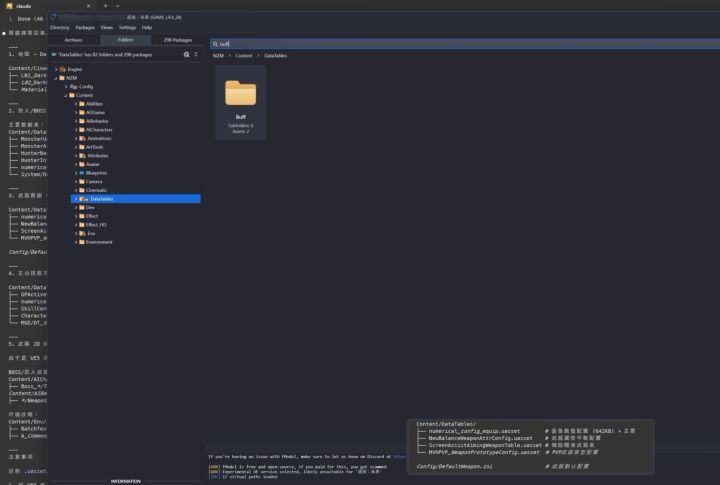Select the 'Content' tree label
The height and width of the screenshot is (485, 720).
click(84, 96)
